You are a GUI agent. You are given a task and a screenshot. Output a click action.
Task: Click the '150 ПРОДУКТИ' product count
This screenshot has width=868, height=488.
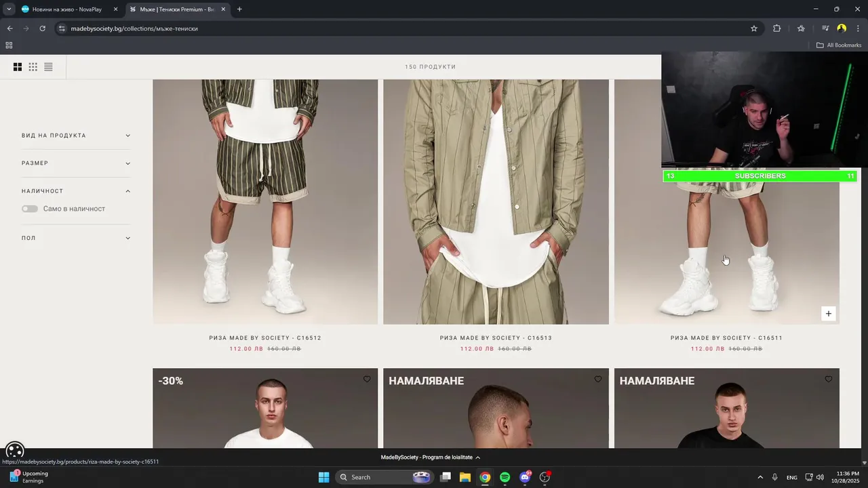pos(430,66)
